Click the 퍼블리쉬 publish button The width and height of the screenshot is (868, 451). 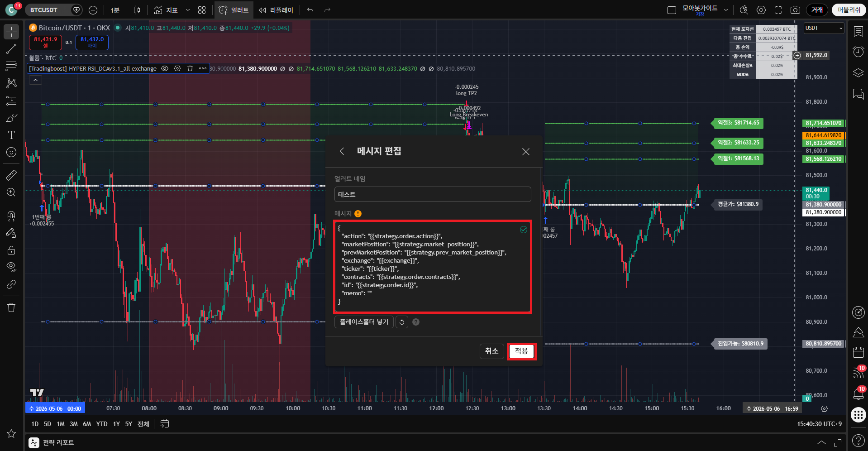coord(849,10)
